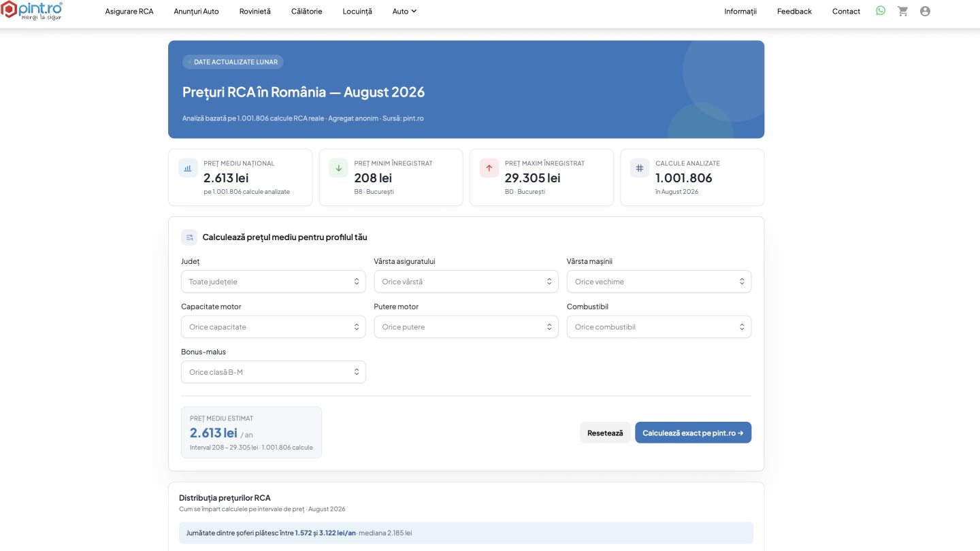Expand the Vârsta asiguratului selector
This screenshot has width=980, height=551.
pos(466,282)
